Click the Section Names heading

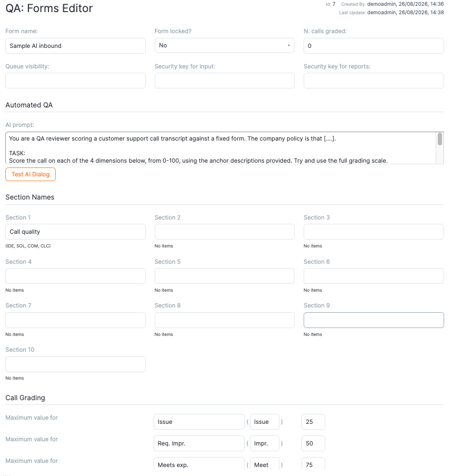coord(29,197)
